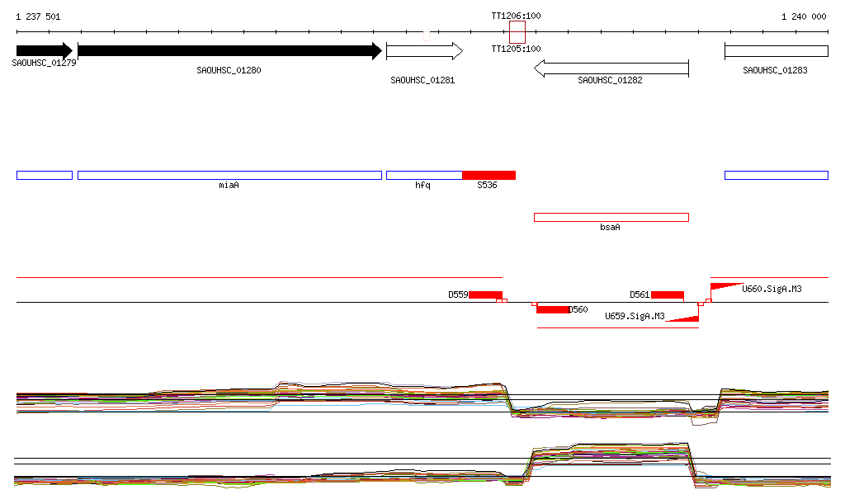The height and width of the screenshot is (504, 845).
Task: Click the TT1205:100 label
Action: 516,49
